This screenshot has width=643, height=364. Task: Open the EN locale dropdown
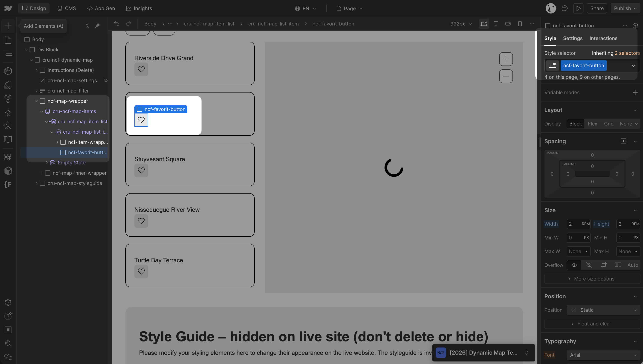pos(305,8)
